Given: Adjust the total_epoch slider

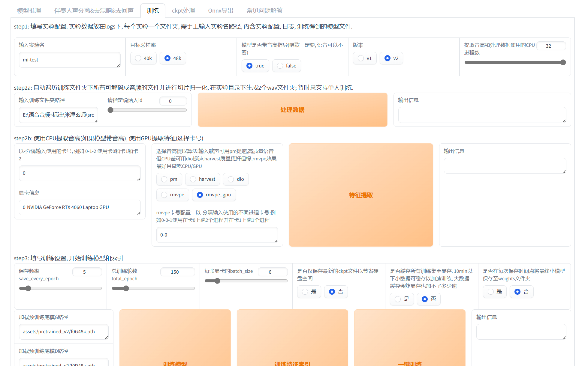Looking at the screenshot, I should tap(153, 288).
